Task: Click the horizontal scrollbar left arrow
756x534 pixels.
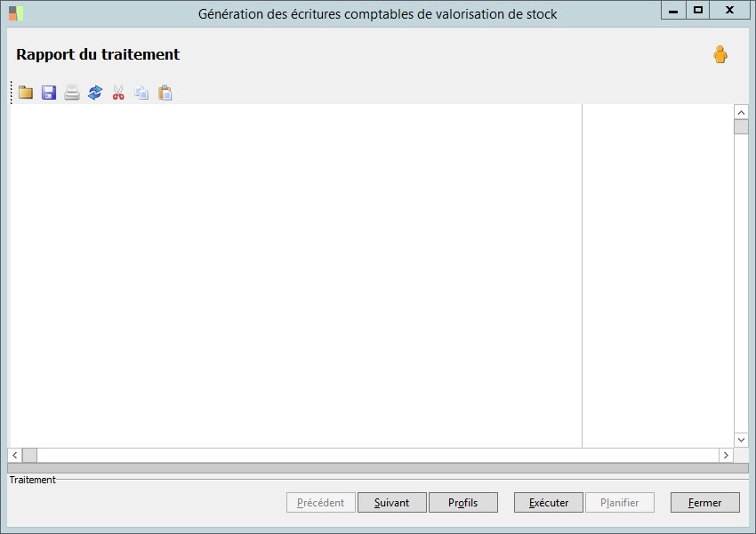Action: point(15,455)
